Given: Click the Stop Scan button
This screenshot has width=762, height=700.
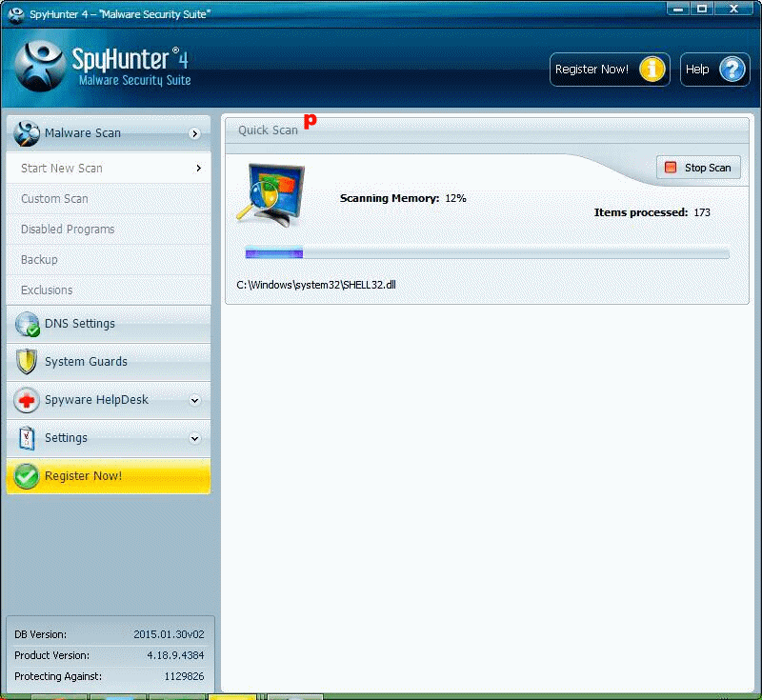Looking at the screenshot, I should point(698,168).
